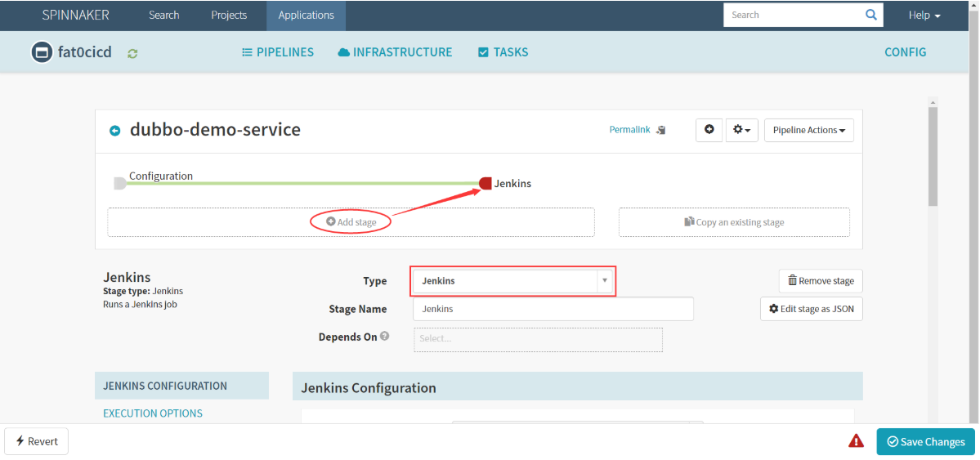Click the dubbo-demo-service pipeline title
This screenshot has height=460, width=980.
(215, 129)
